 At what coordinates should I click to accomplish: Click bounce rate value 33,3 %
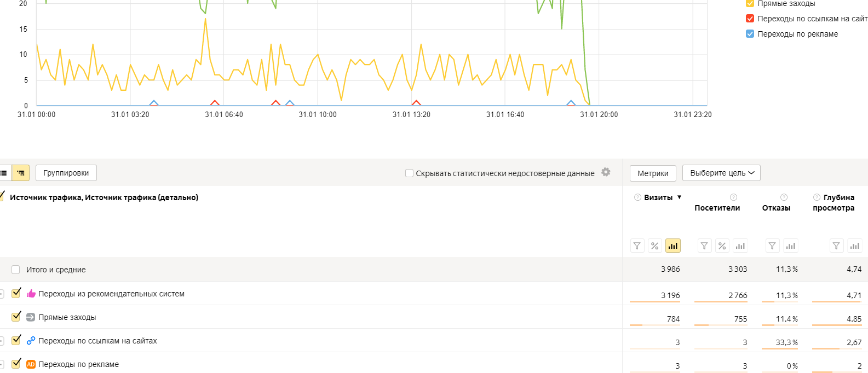[x=787, y=342]
